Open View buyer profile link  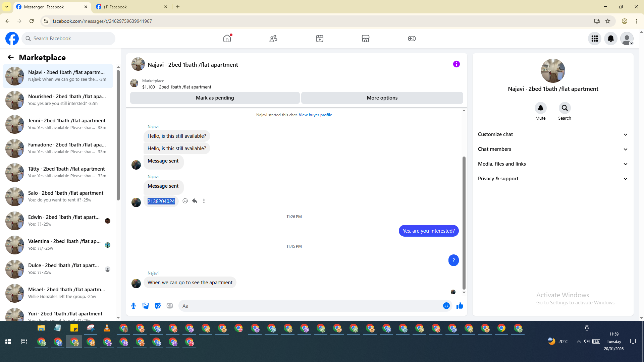coord(315,115)
